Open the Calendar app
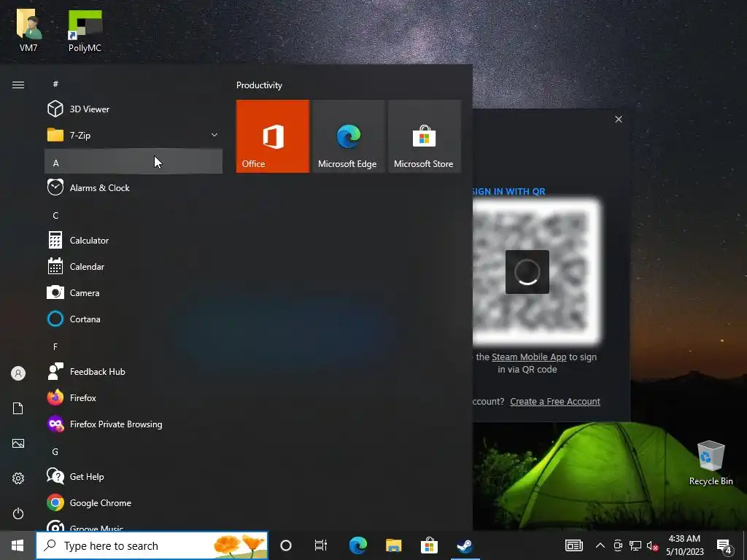747x560 pixels. click(x=133, y=267)
